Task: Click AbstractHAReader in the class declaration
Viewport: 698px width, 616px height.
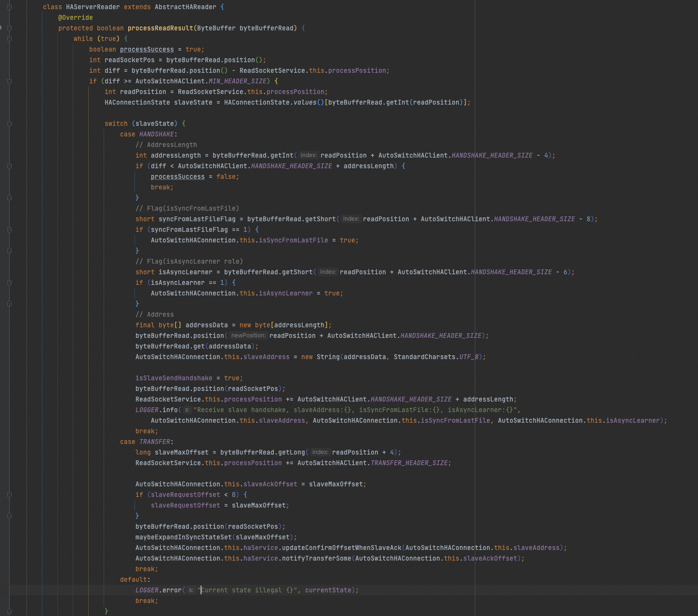Action: pyautogui.click(x=186, y=7)
